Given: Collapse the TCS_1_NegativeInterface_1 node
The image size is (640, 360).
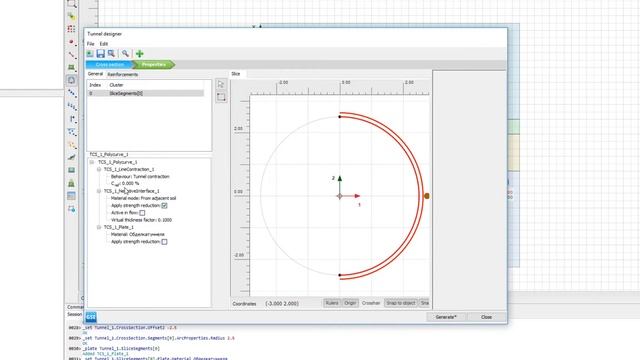Looking at the screenshot, I should (99, 191).
